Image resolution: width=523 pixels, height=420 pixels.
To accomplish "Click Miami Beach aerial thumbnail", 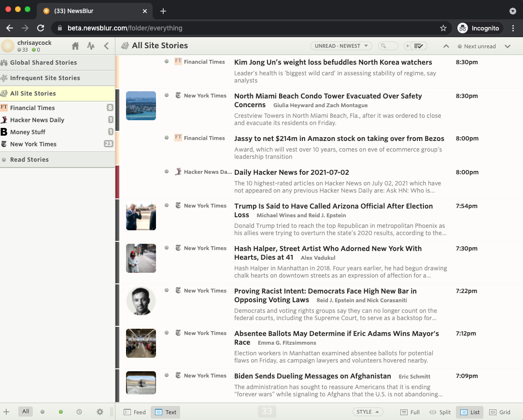I will click(141, 106).
